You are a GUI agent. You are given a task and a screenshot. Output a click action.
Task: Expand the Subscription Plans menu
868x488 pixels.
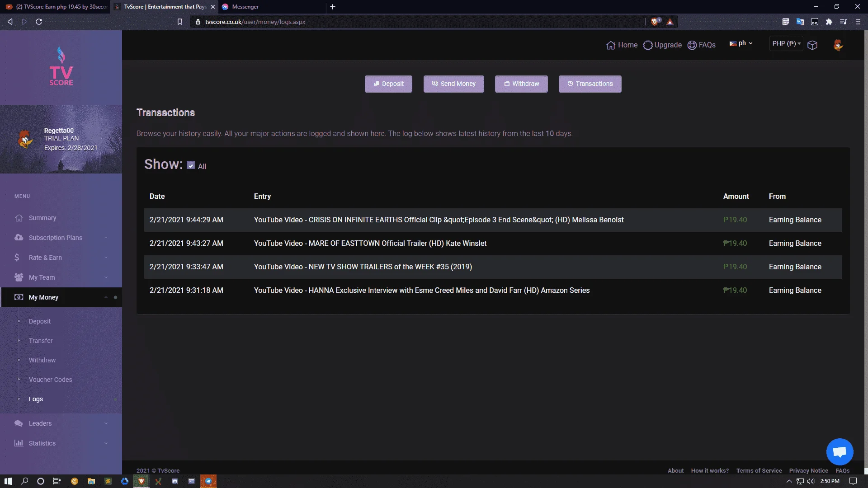click(x=61, y=238)
